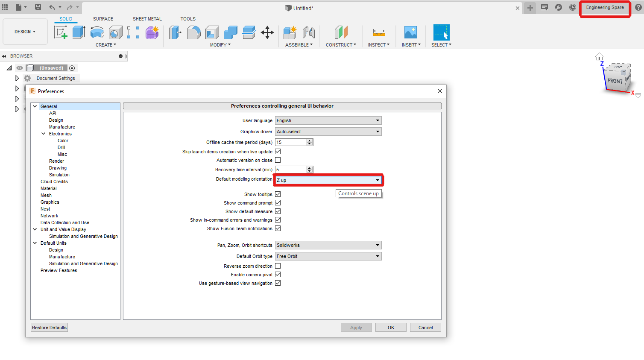This screenshot has width=644, height=360.
Task: Select the Shell tool
Action: coord(212,32)
